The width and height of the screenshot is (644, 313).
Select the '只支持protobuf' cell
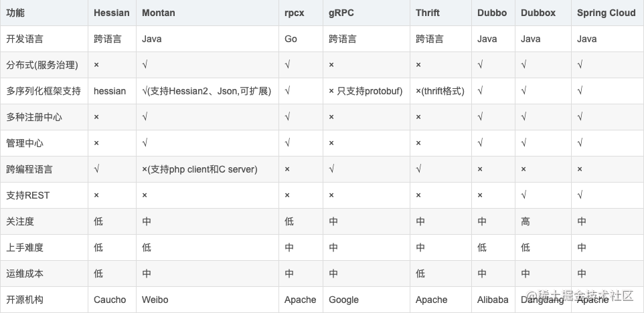[366, 91]
